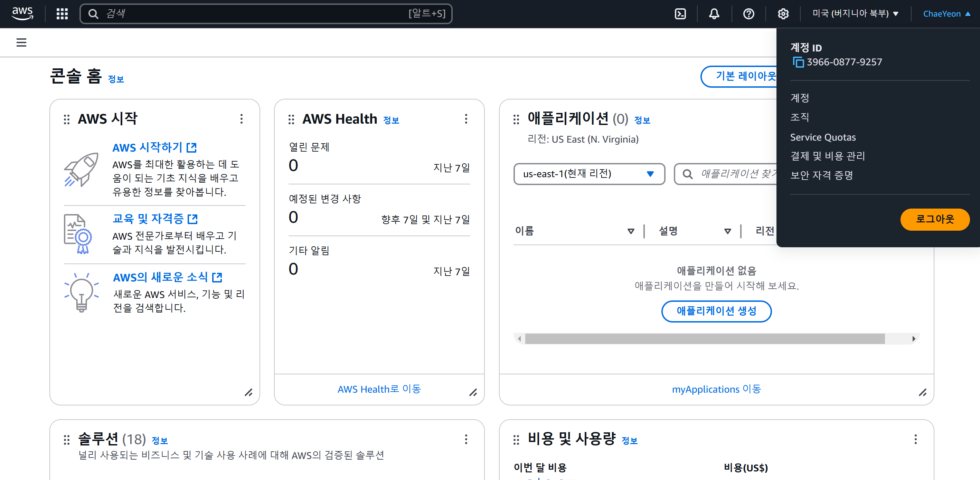Image resolution: width=980 pixels, height=480 pixels.
Task: Click the 애플리케이션 생성 button
Action: click(716, 311)
